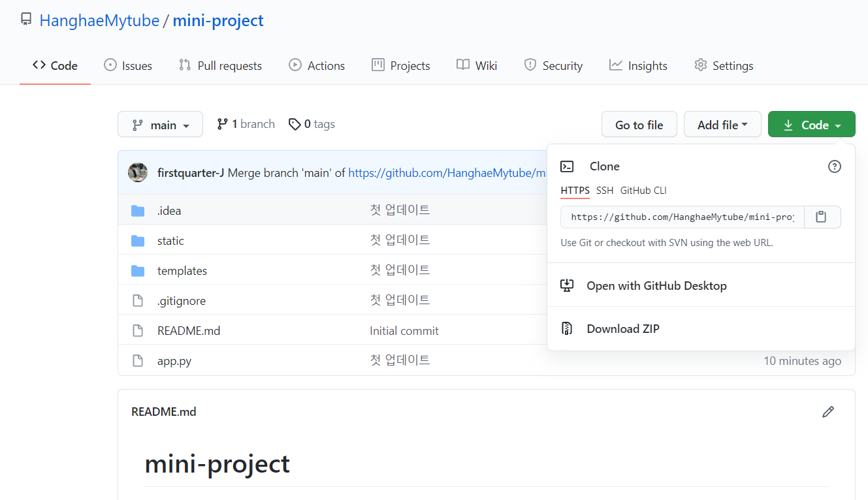
Task: Open the Security tab
Action: click(x=553, y=65)
